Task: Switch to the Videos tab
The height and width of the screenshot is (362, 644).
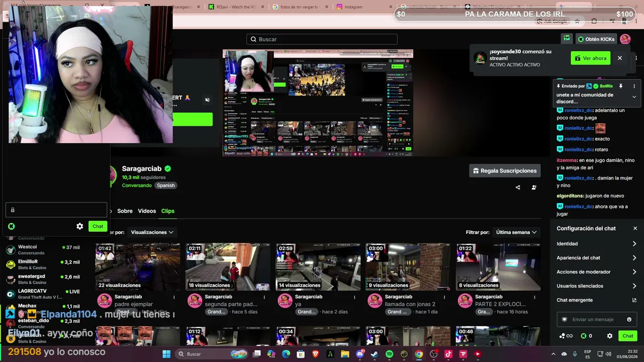Action: click(147, 211)
